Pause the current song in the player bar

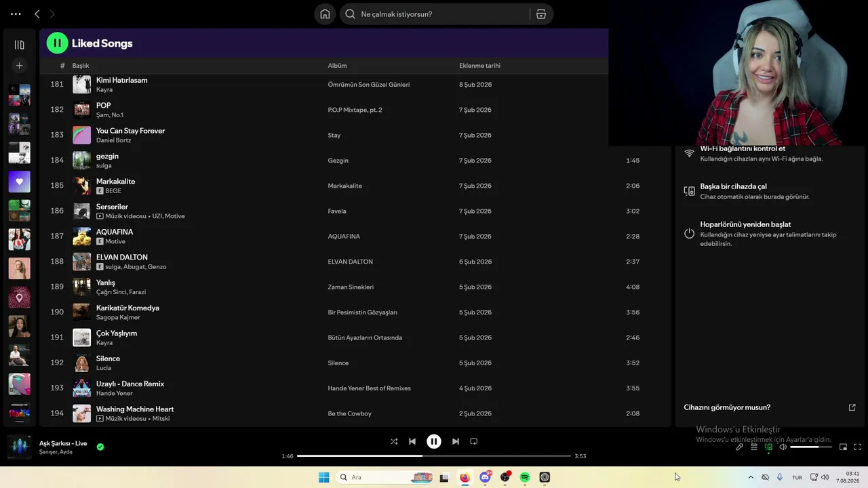point(434,441)
